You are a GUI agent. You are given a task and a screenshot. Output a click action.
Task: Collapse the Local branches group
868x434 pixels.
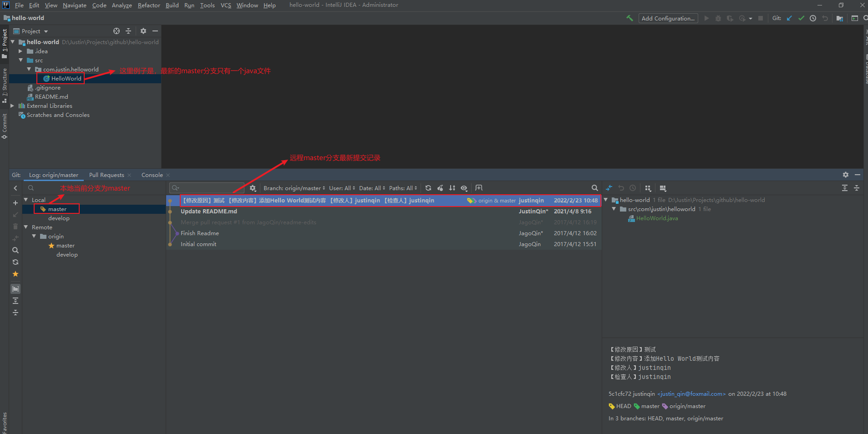coord(26,200)
